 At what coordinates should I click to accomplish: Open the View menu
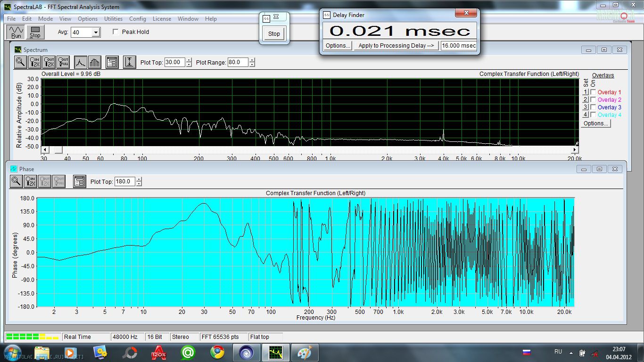click(x=65, y=19)
